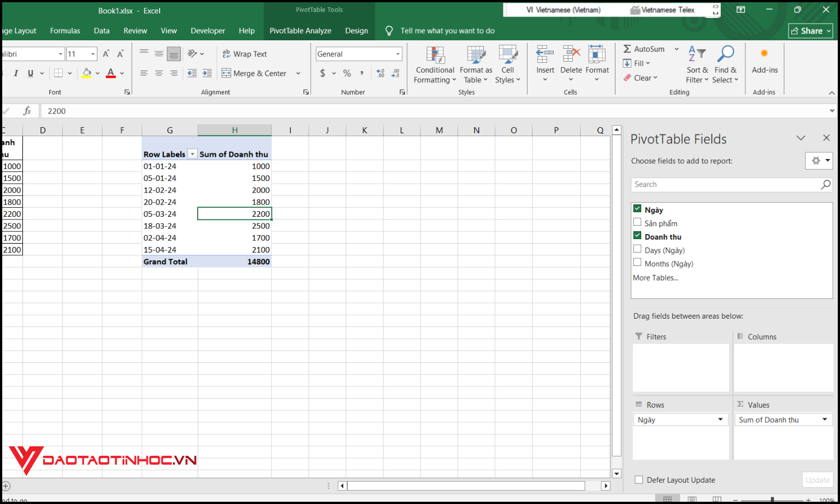Check the Sản phẩm field
840x504 pixels.
637,222
